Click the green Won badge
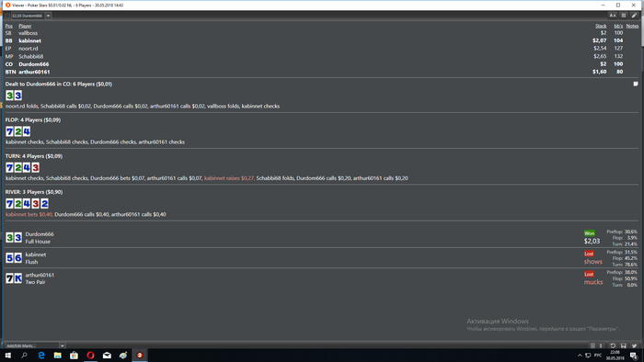The width and height of the screenshot is (644, 362). [x=589, y=233]
